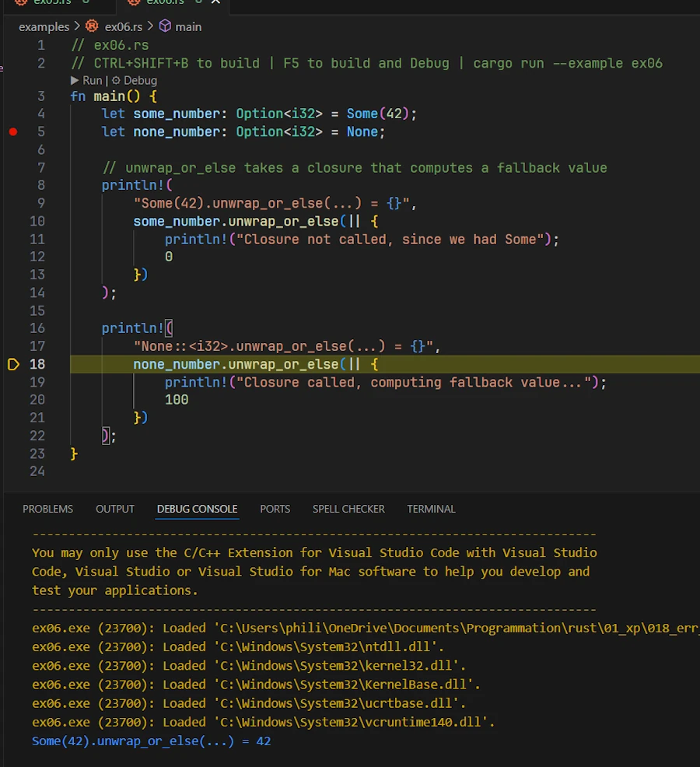Click the Run code lens above main
700x767 pixels.
click(x=86, y=80)
